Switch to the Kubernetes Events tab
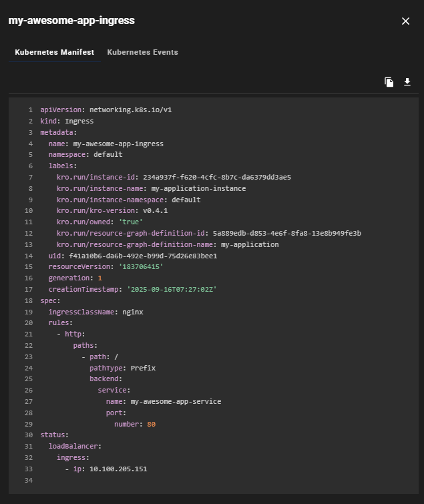This screenshot has width=424, height=504. 142,52
